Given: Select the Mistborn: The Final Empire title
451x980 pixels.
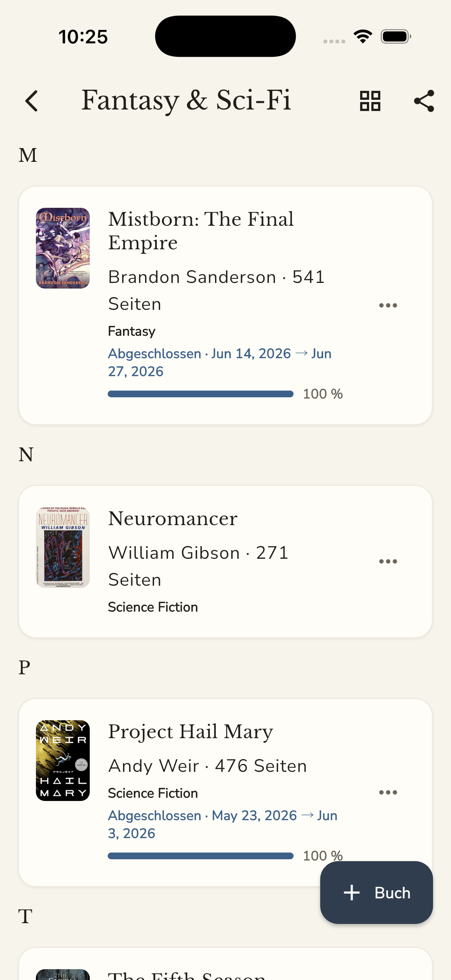Looking at the screenshot, I should 201,231.
